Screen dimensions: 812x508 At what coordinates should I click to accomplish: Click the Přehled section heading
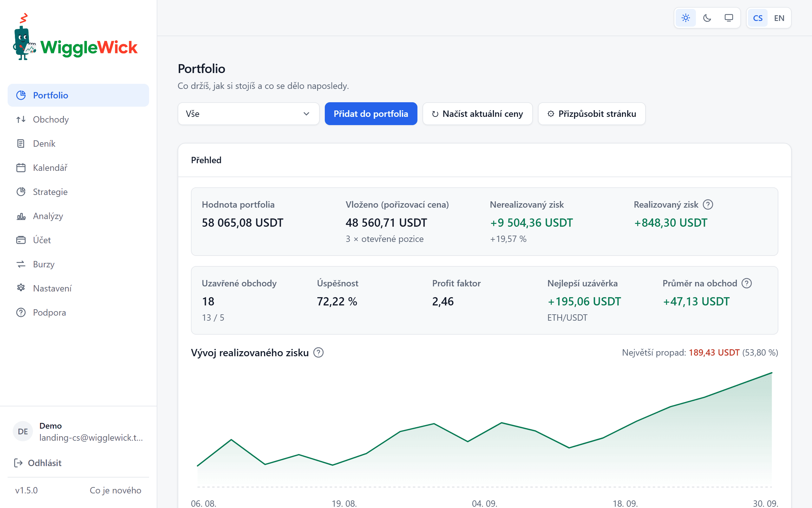click(x=206, y=160)
